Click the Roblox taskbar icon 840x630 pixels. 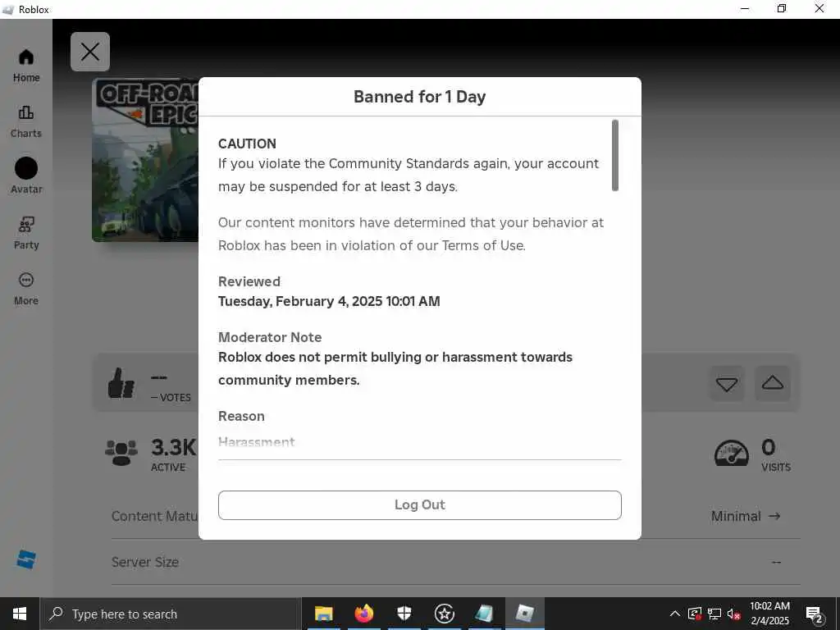point(525,614)
